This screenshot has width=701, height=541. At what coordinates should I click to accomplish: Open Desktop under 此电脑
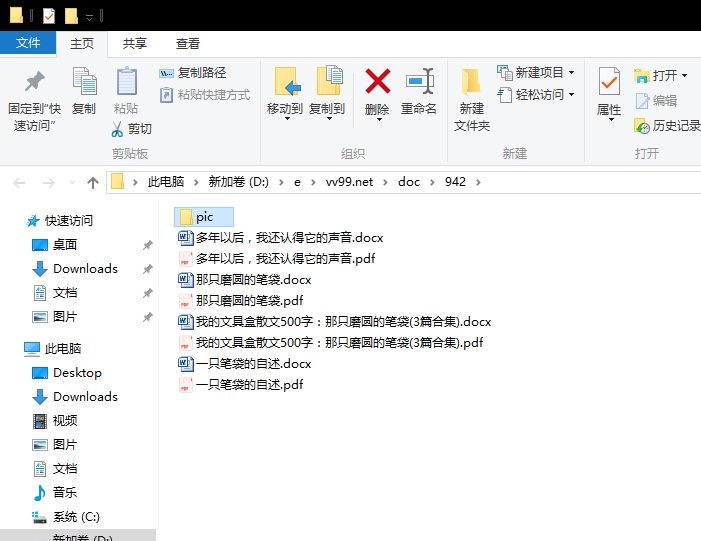coord(67,372)
